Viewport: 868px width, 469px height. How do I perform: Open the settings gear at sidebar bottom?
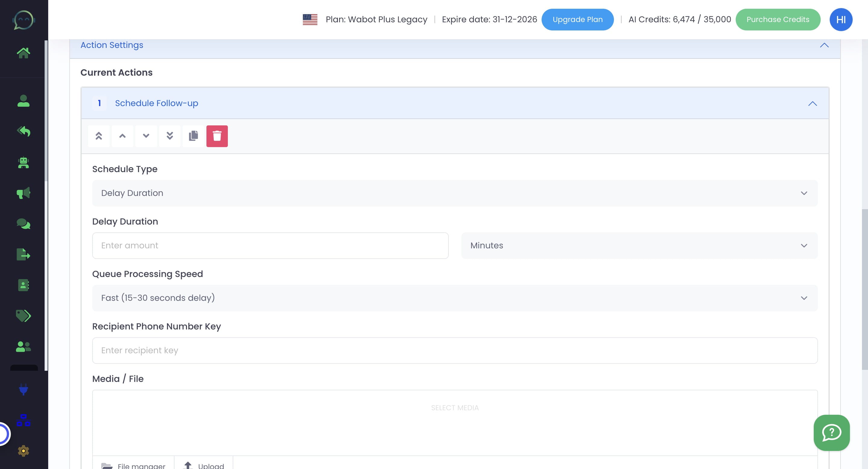(x=23, y=451)
